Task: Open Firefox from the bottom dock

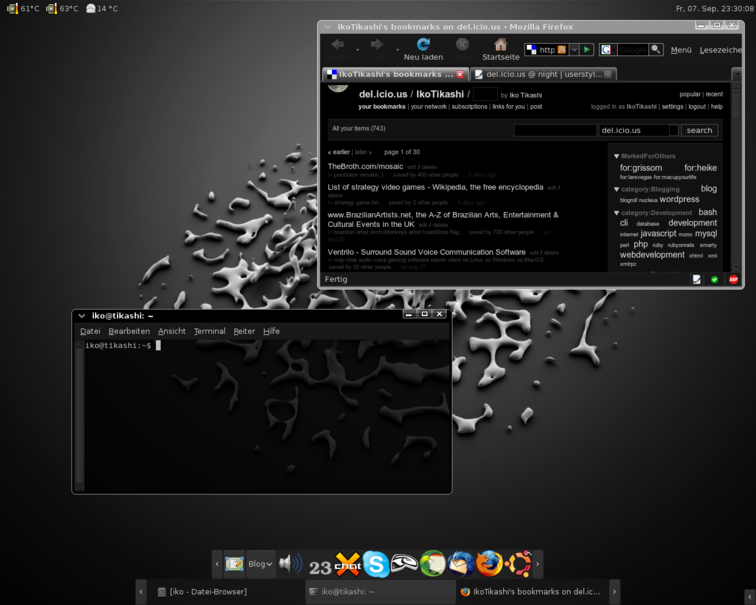Action: (489, 564)
